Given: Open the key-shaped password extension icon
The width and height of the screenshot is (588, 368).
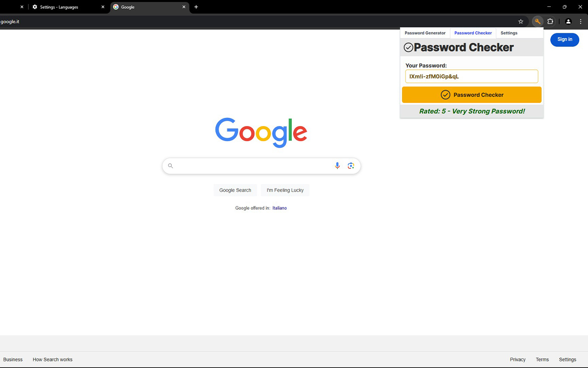Looking at the screenshot, I should [537, 21].
